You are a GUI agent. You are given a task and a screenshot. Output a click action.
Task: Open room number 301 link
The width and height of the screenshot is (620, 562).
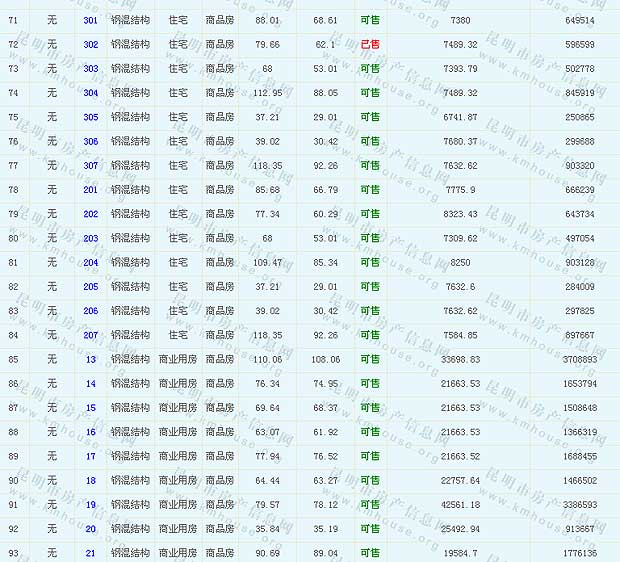click(90, 20)
